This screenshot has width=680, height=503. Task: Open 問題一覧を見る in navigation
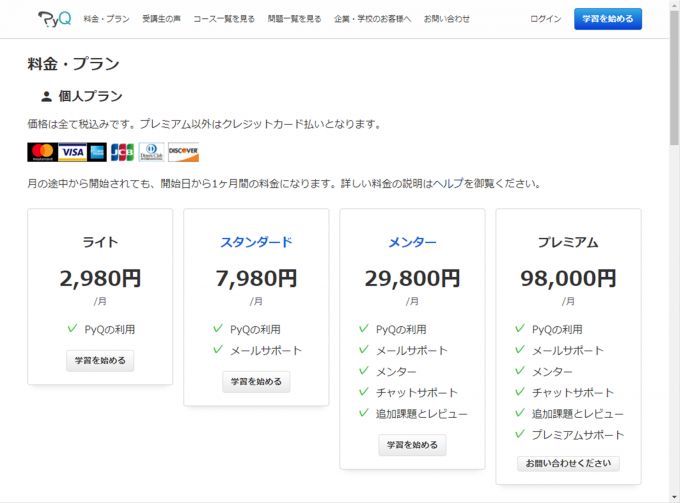tap(294, 19)
